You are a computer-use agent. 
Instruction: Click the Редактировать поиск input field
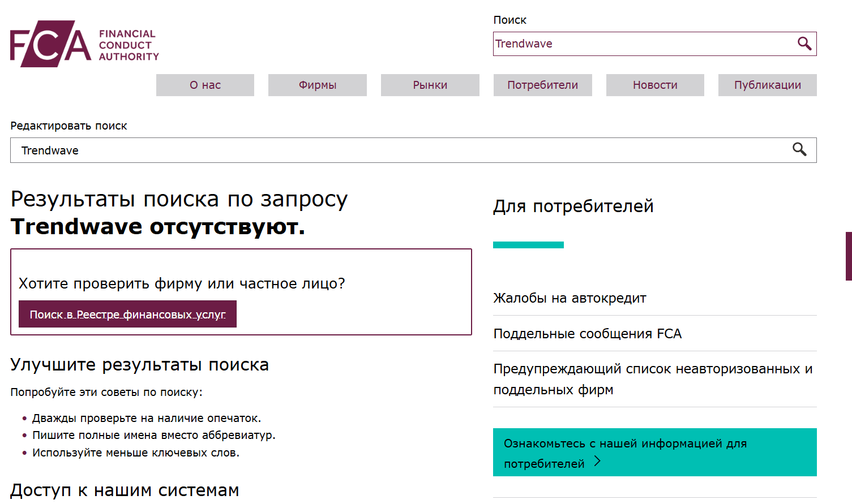coord(226,149)
